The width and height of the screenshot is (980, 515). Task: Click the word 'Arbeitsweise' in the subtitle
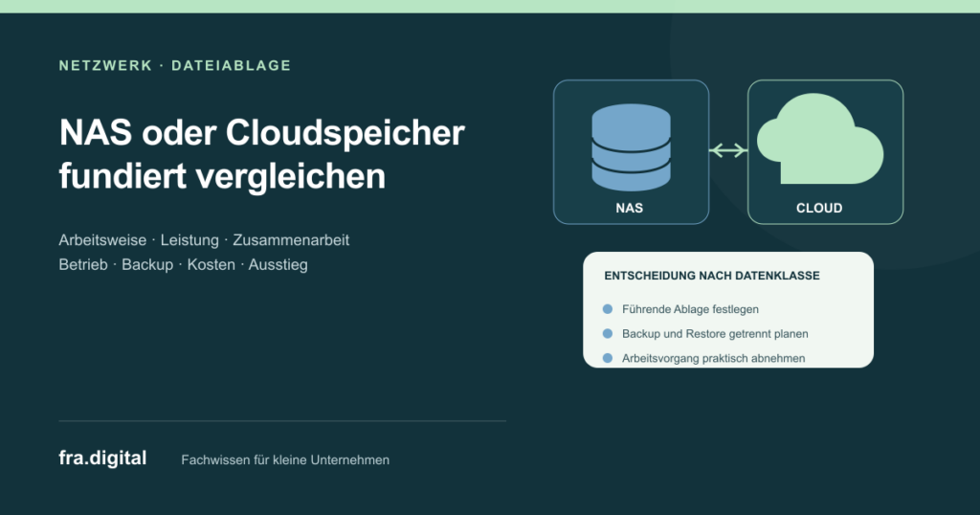102,240
